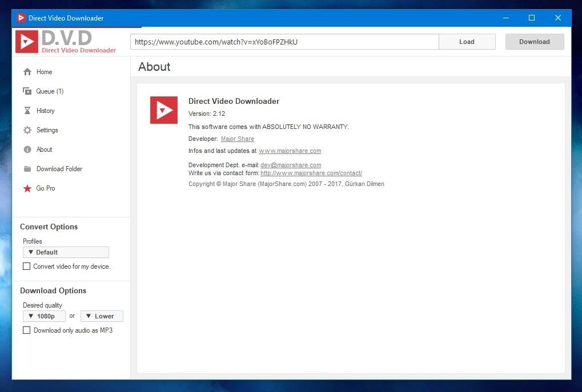Click the title bar app icon
This screenshot has width=582, height=392.
pyautogui.click(x=21, y=18)
